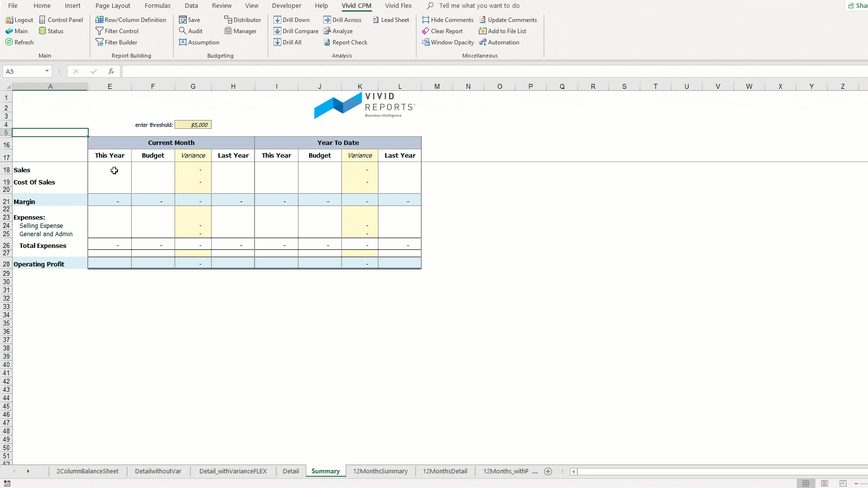This screenshot has width=868, height=488.
Task: Run Drill All
Action: 288,42
